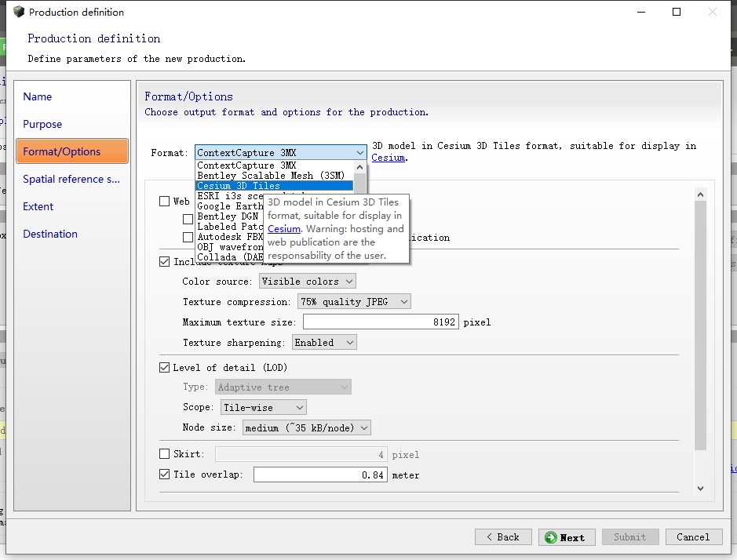737x560 pixels.
Task: Click the Production definition app icon
Action: tap(18, 12)
